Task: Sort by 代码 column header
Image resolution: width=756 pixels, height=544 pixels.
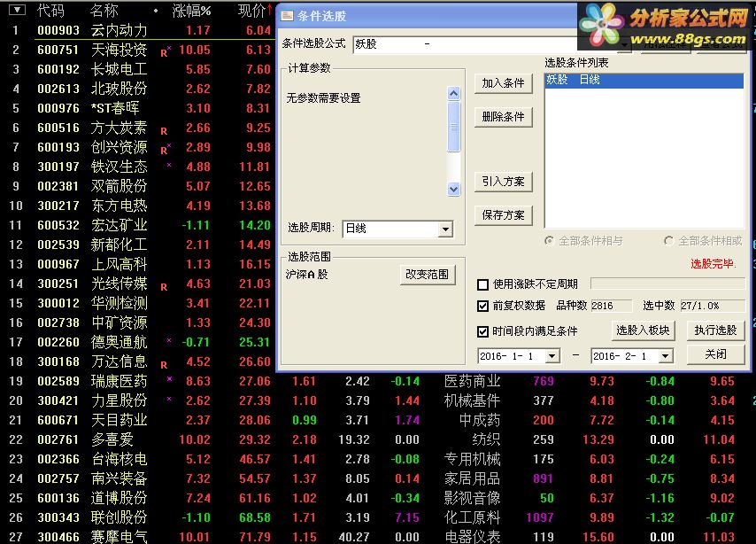Action: 50,10
